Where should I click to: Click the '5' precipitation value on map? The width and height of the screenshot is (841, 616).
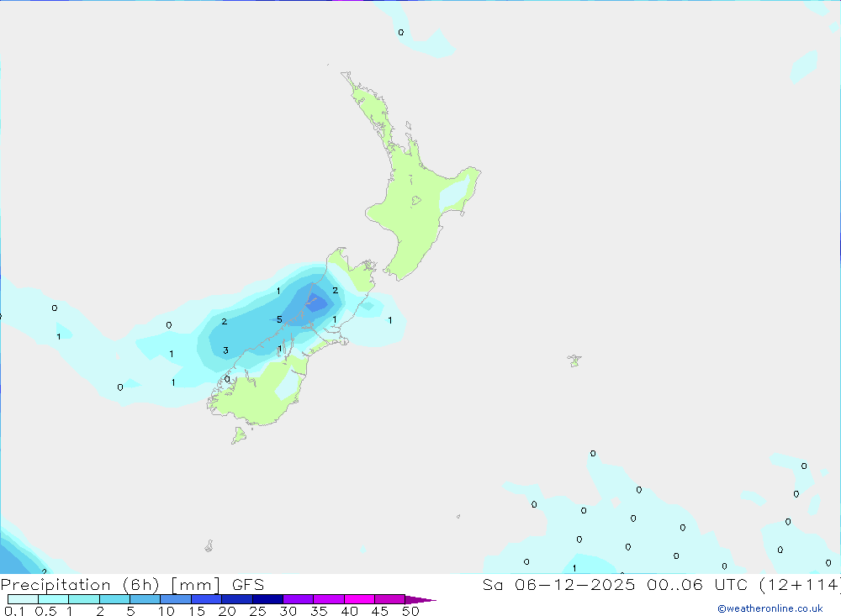(x=279, y=319)
